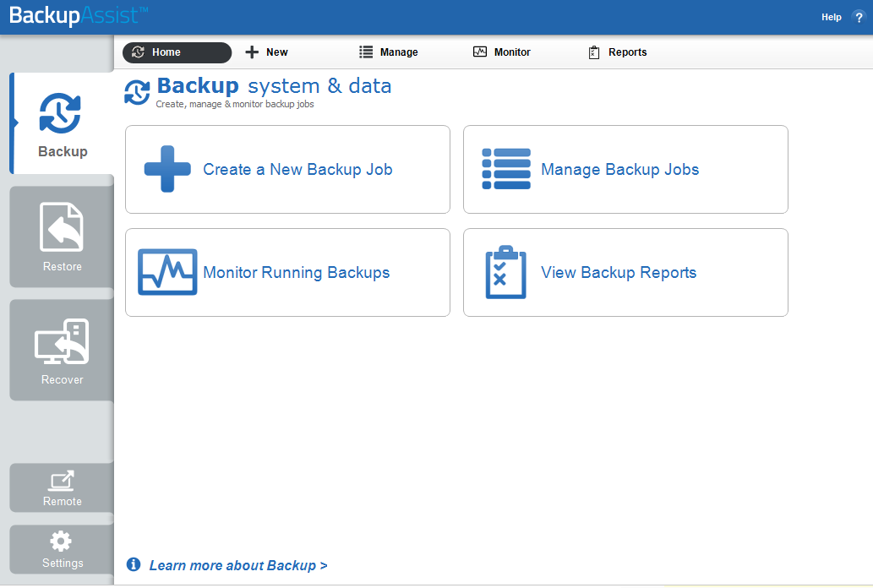Click Create a New Backup Job
Screen dimensions: 873x588
tap(297, 169)
